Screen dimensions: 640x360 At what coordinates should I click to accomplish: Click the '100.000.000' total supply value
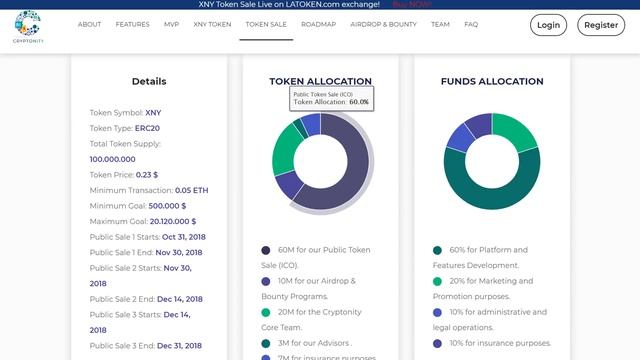pyautogui.click(x=113, y=159)
